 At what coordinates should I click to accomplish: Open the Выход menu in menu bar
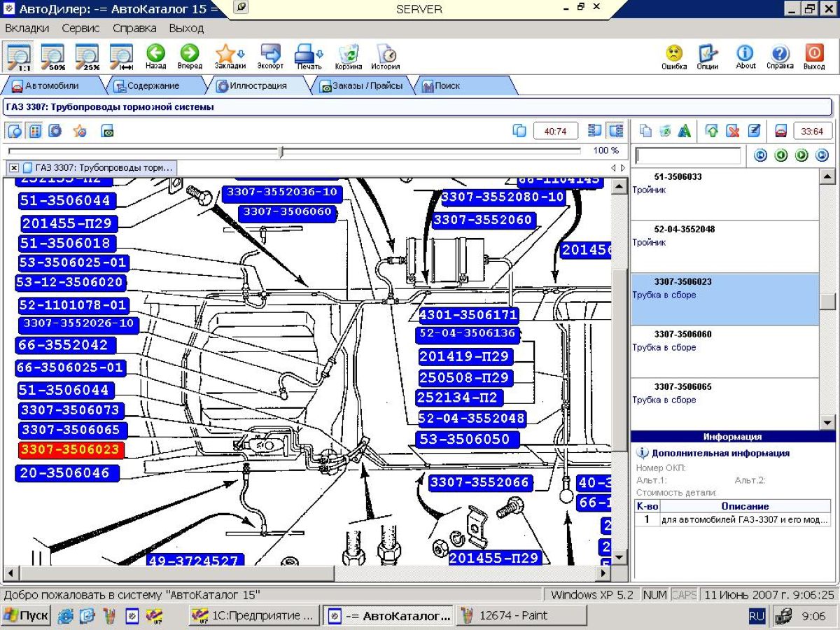[x=186, y=29]
